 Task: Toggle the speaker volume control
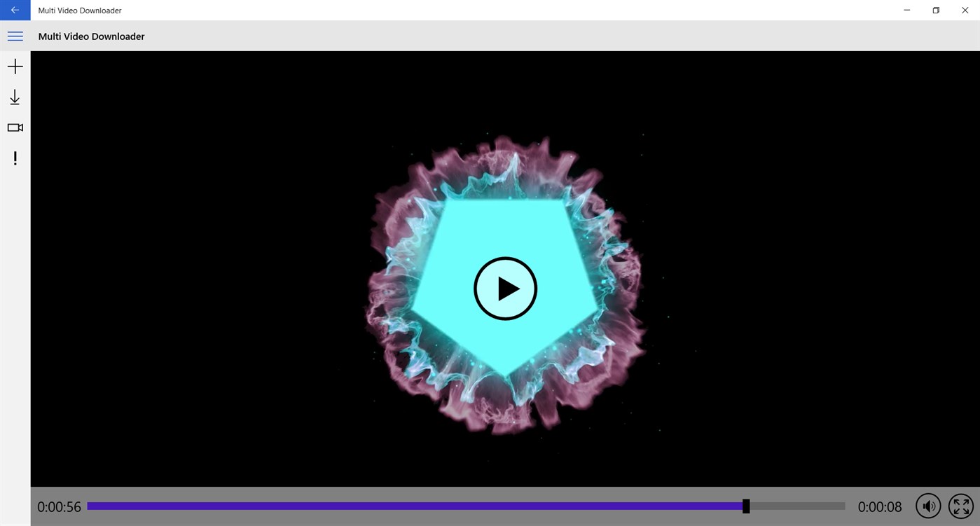point(927,506)
